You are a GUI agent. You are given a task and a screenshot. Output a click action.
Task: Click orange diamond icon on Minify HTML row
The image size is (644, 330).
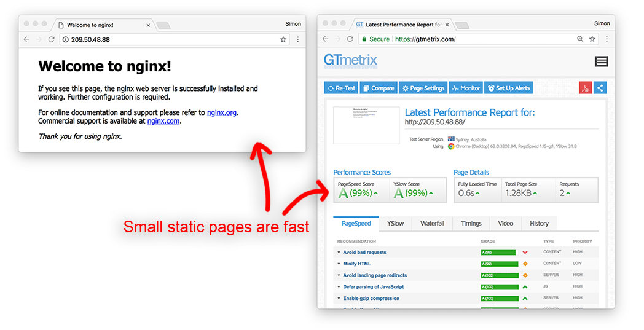pyautogui.click(x=525, y=264)
